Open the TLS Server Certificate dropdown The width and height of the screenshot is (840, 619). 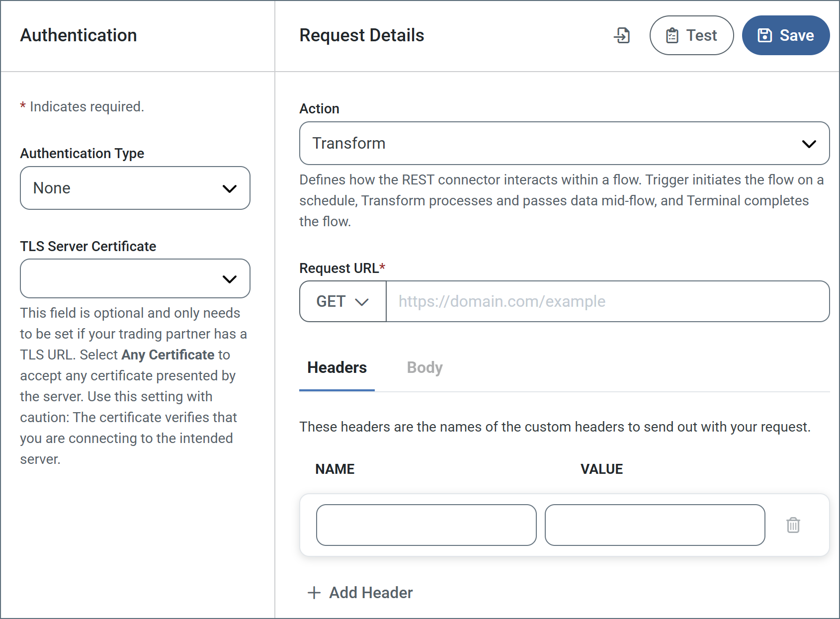click(135, 278)
